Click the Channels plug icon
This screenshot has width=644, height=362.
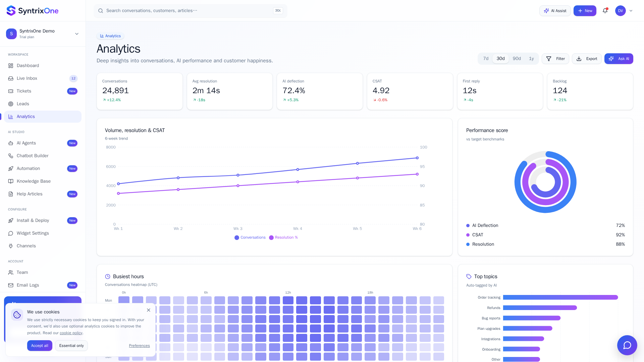pos(11,246)
